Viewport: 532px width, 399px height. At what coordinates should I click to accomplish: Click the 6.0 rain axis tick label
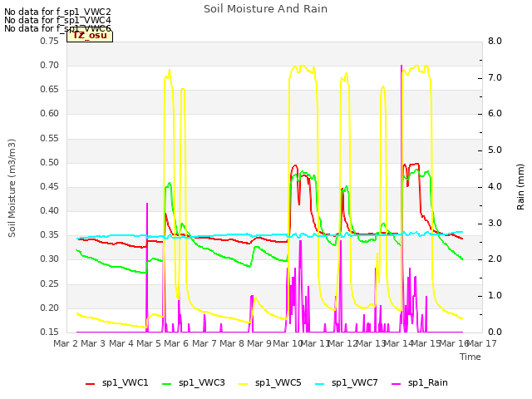click(x=495, y=114)
